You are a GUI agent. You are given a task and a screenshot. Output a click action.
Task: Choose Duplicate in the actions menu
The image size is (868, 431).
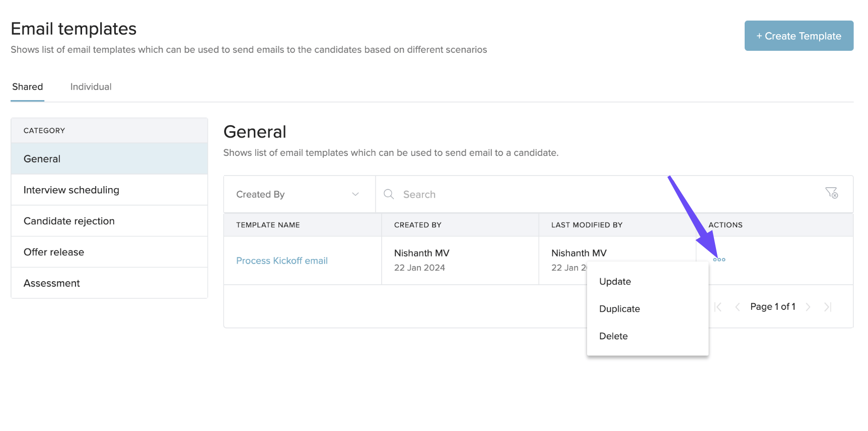pyautogui.click(x=619, y=309)
